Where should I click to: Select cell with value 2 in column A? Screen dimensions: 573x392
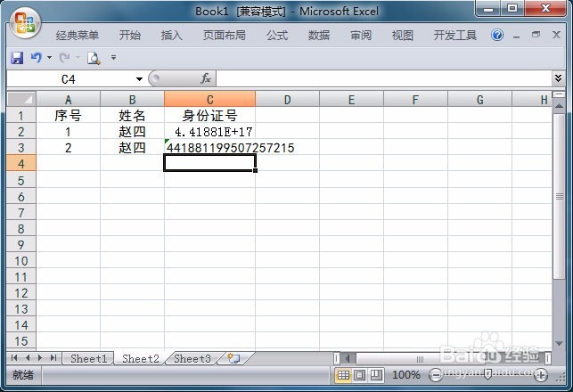pos(68,148)
